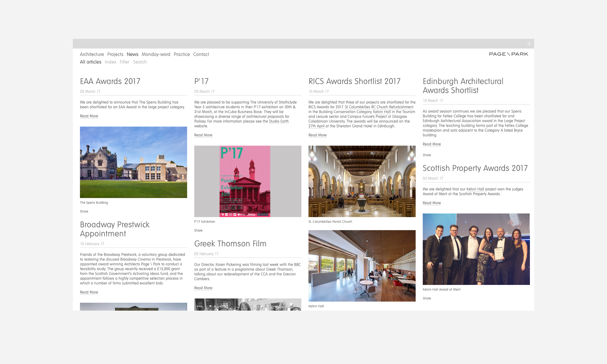
Task: Open the Page\Park logo homepage link
Action: click(508, 54)
